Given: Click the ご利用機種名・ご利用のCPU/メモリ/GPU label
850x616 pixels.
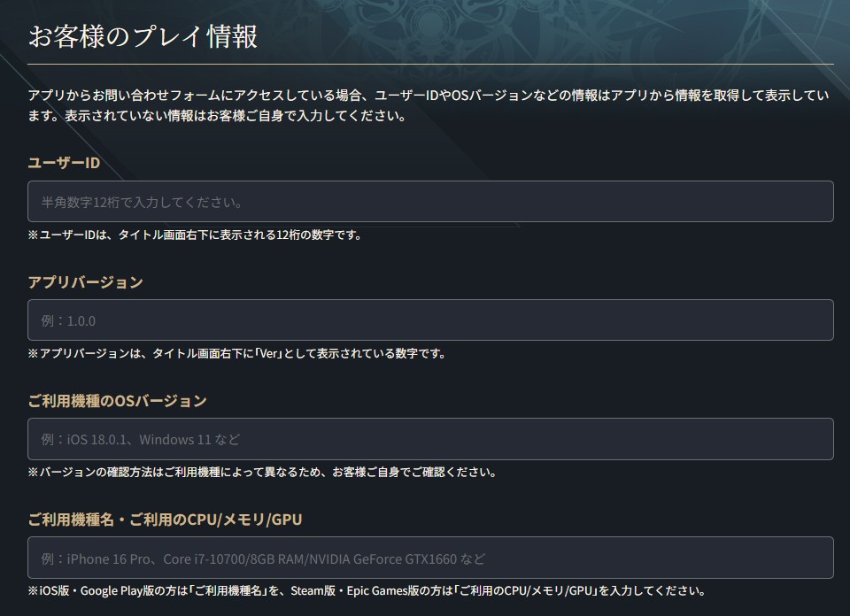Looking at the screenshot, I should [x=165, y=520].
